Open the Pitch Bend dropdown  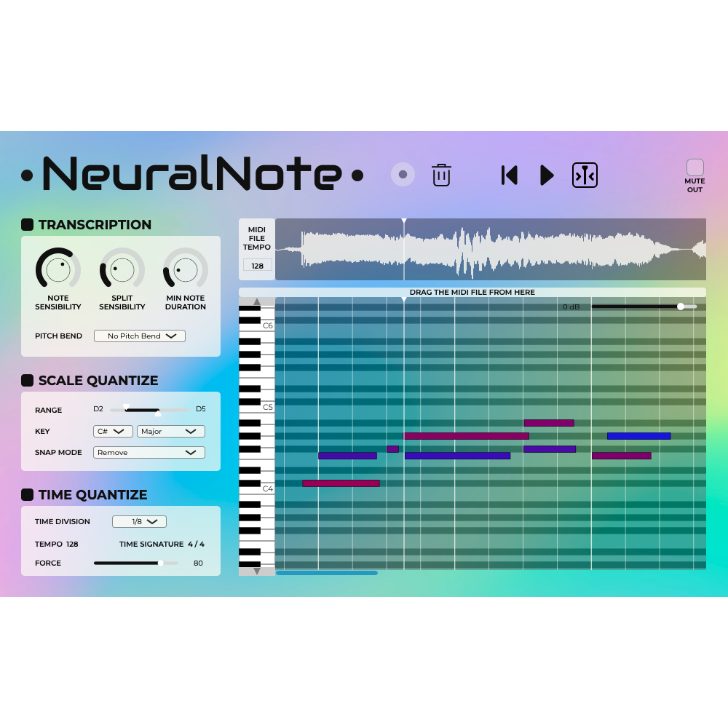coord(139,336)
